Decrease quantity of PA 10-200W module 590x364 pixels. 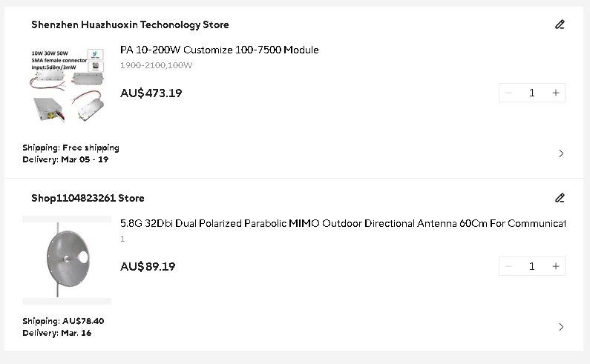(x=508, y=93)
